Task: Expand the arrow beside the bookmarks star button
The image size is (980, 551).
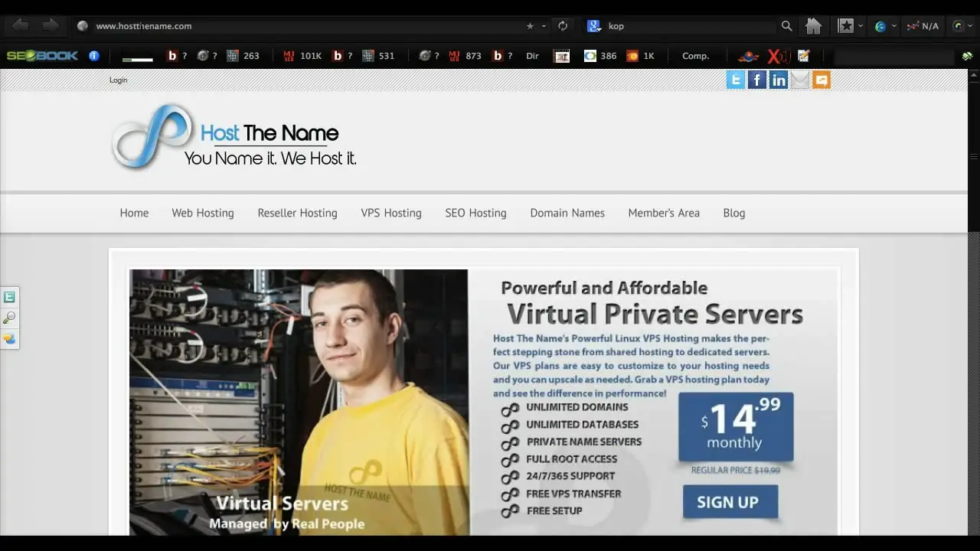Action: click(x=861, y=26)
